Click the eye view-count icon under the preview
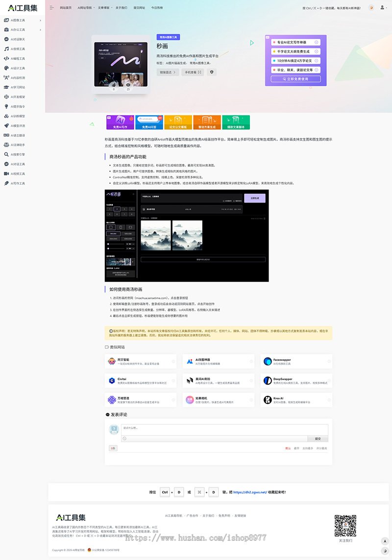 click(128, 85)
